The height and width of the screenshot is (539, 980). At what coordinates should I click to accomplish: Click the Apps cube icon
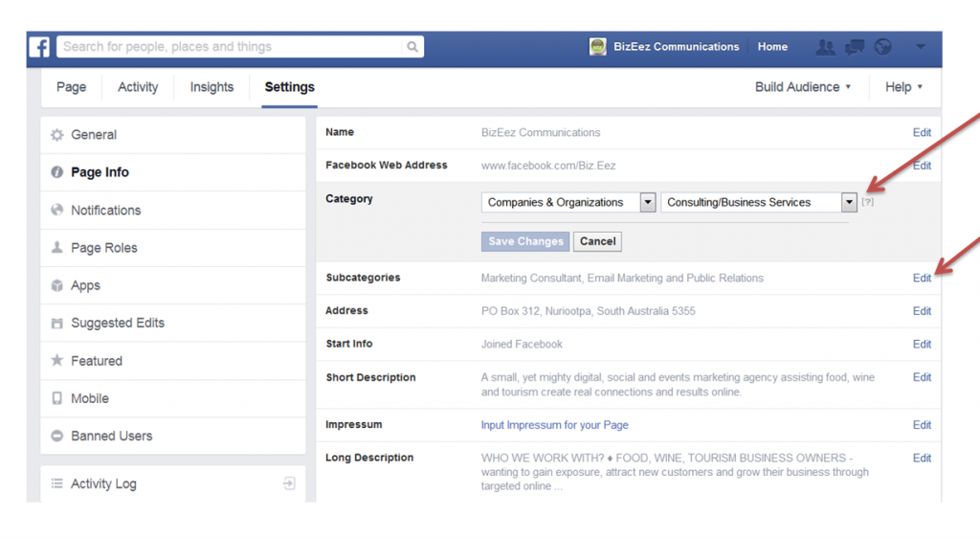(56, 285)
